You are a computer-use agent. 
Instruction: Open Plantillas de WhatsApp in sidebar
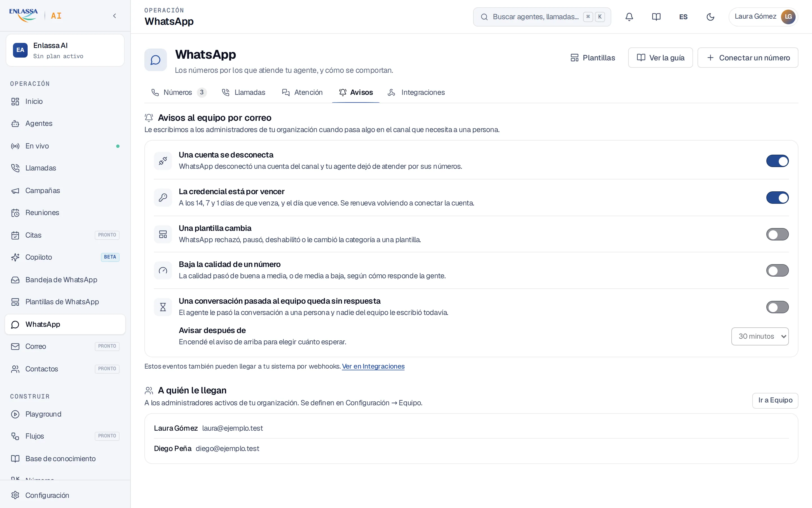pos(65,302)
